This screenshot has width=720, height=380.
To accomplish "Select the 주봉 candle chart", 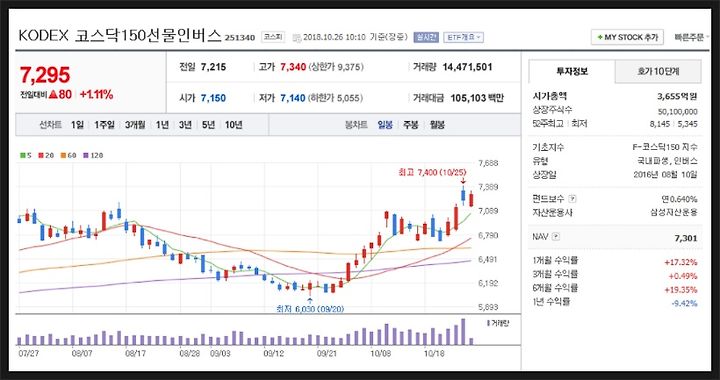I will click(x=411, y=125).
